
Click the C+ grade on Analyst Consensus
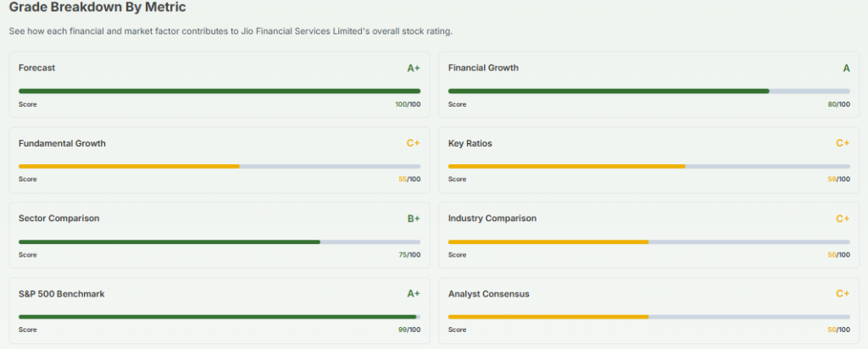(x=843, y=294)
